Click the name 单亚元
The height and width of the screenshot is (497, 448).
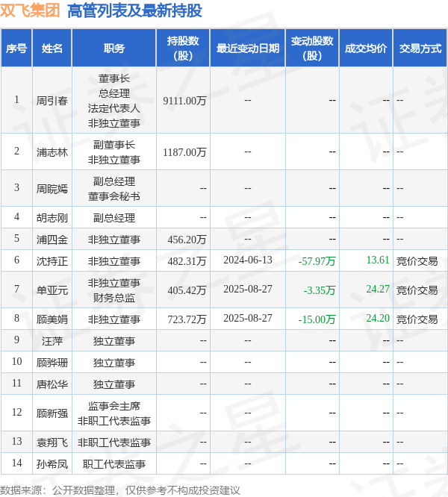[52, 290]
